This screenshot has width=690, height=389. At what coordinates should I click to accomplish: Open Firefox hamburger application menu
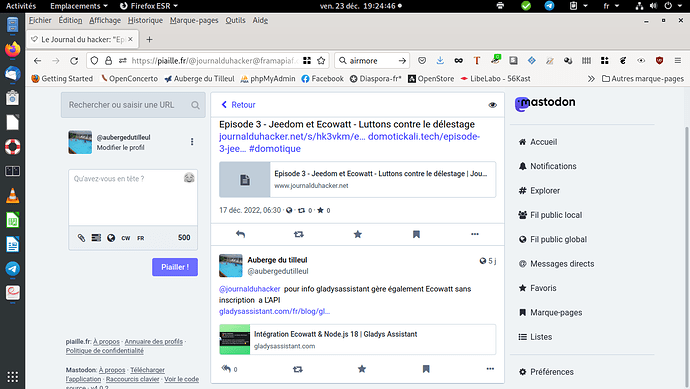coord(678,61)
